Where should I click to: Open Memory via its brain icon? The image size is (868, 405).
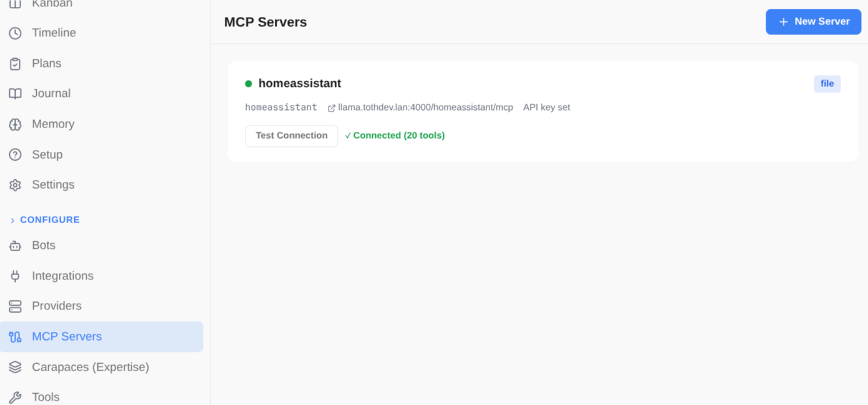coord(14,124)
